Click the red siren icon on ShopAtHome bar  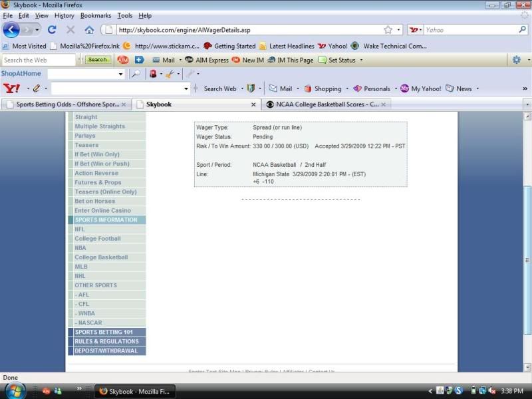[153, 74]
